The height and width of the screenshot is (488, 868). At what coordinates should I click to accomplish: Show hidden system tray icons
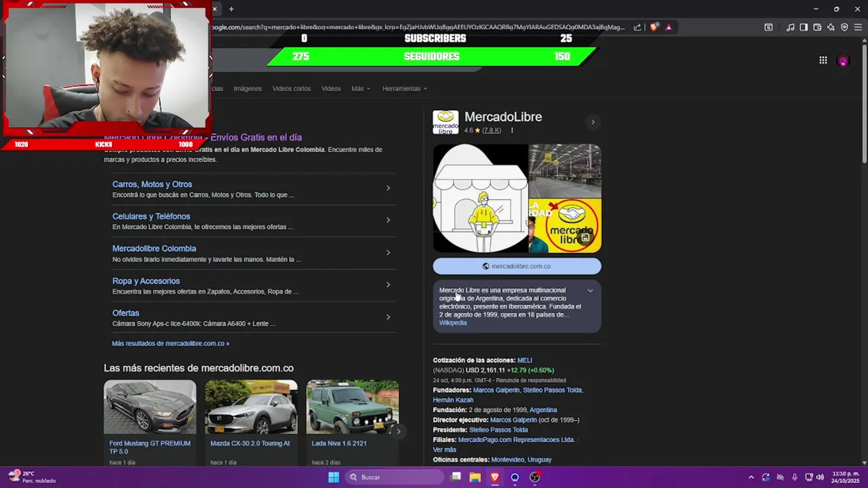coord(751,477)
